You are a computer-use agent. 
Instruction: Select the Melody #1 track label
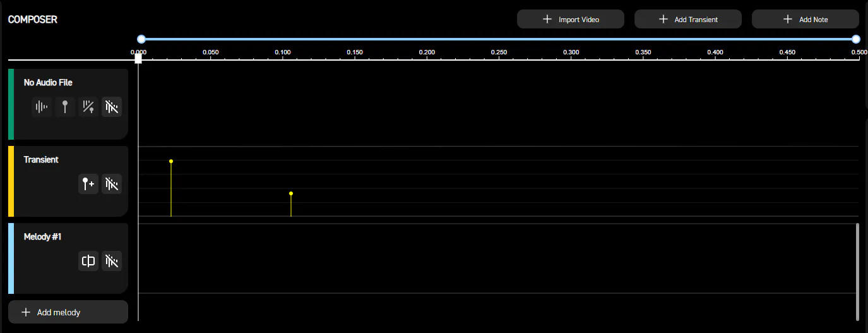click(x=42, y=237)
